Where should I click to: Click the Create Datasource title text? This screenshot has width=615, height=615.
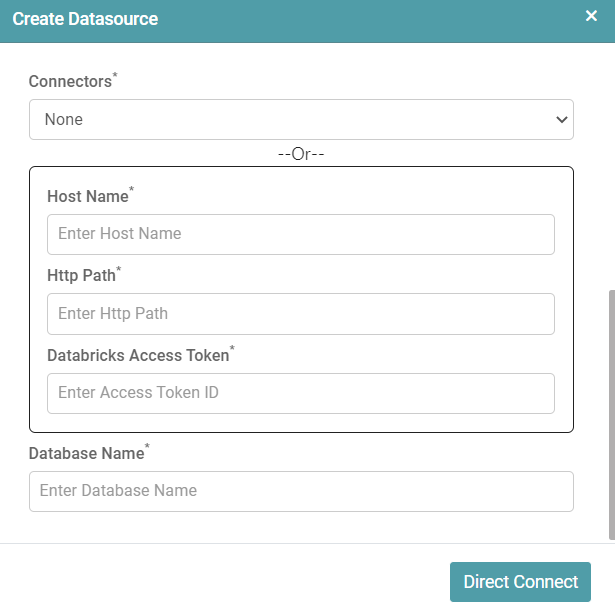click(85, 19)
